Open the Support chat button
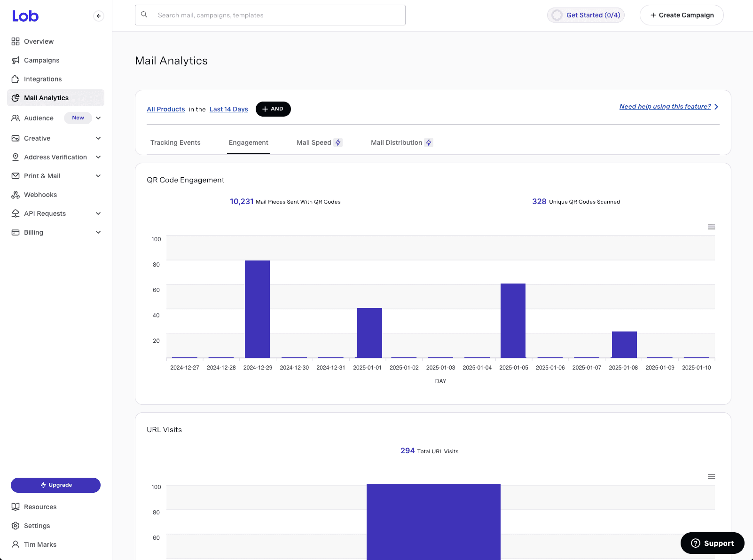This screenshot has height=560, width=753. pyautogui.click(x=713, y=543)
